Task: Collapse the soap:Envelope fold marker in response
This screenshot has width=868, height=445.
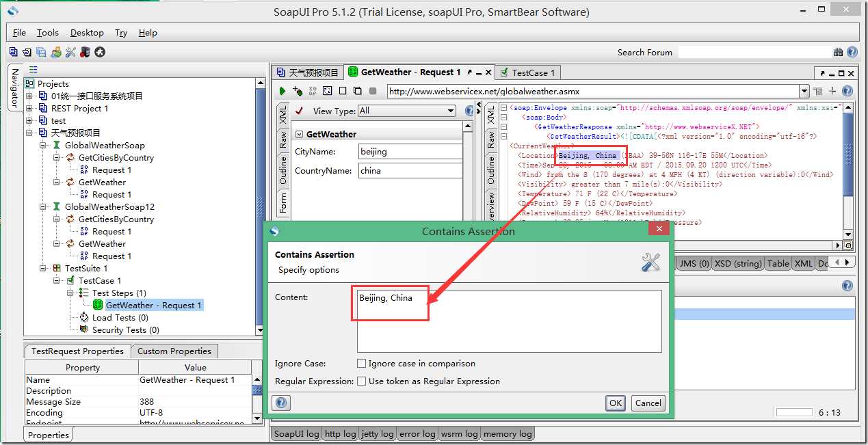Action: [x=503, y=108]
